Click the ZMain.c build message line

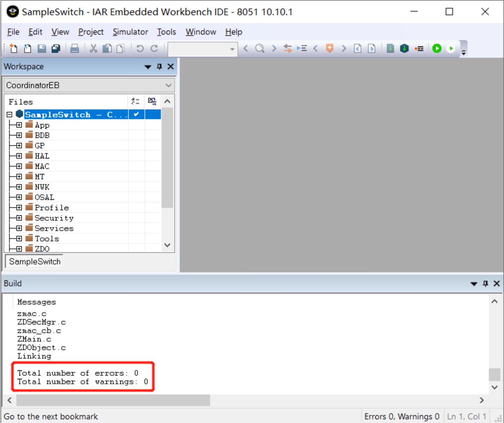(x=34, y=339)
